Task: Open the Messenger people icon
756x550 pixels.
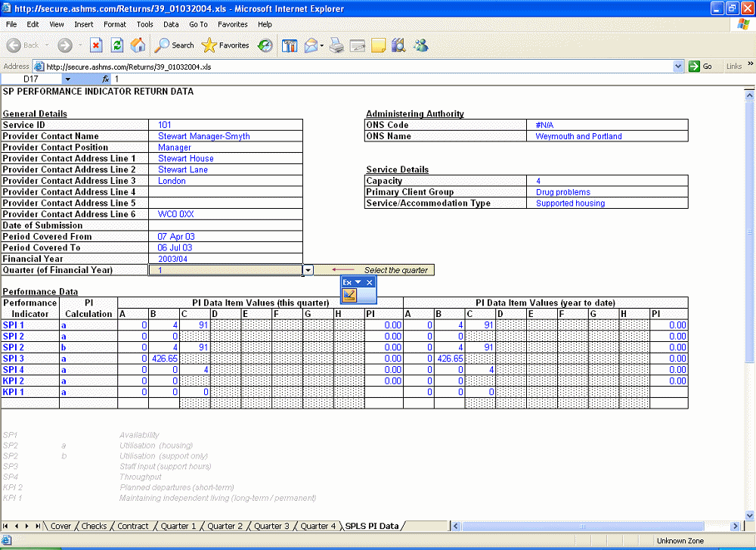Action: tap(420, 45)
